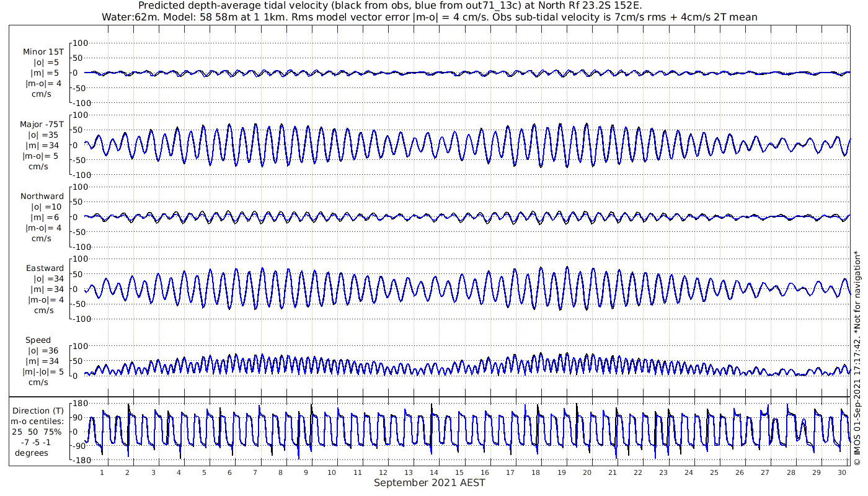Viewport: 868px width, 496px height.
Task: Click the 'Speed' panel label
Action: pos(38,340)
